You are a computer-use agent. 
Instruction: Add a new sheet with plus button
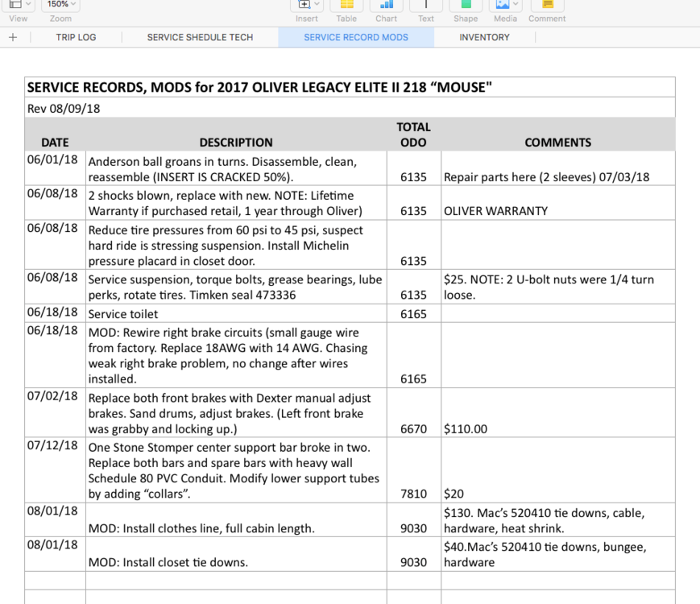[13, 37]
